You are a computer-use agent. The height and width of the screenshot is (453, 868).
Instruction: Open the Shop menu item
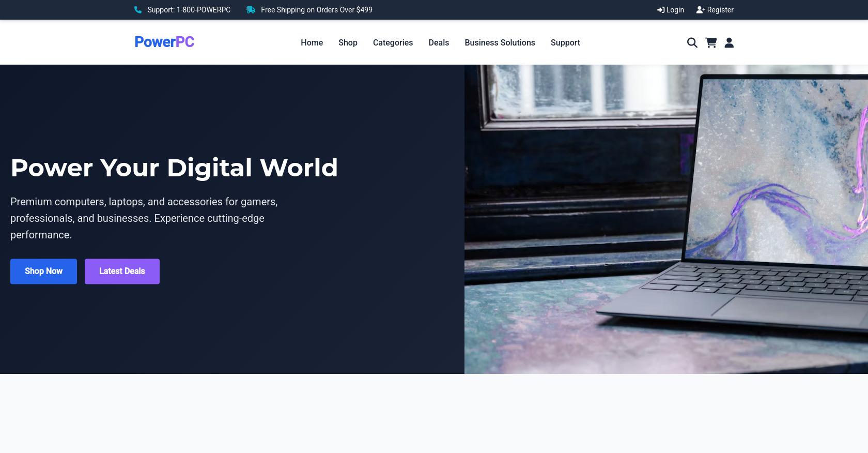(348, 43)
